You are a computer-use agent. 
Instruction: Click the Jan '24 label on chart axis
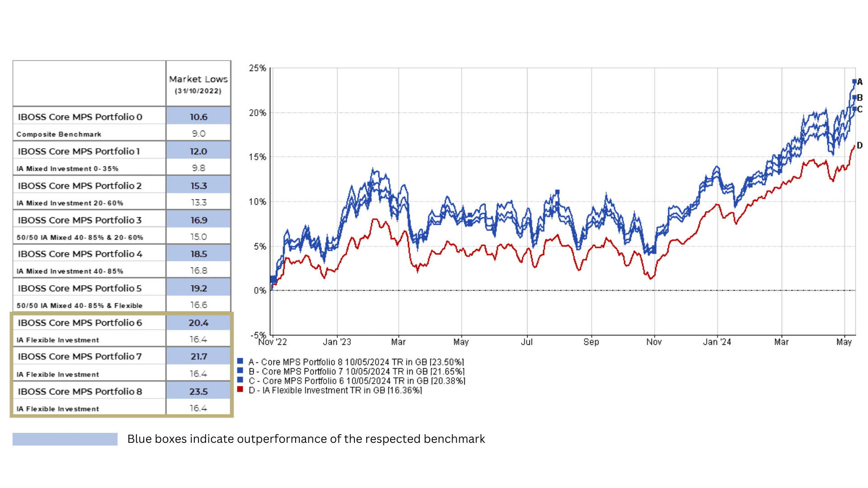click(x=717, y=342)
